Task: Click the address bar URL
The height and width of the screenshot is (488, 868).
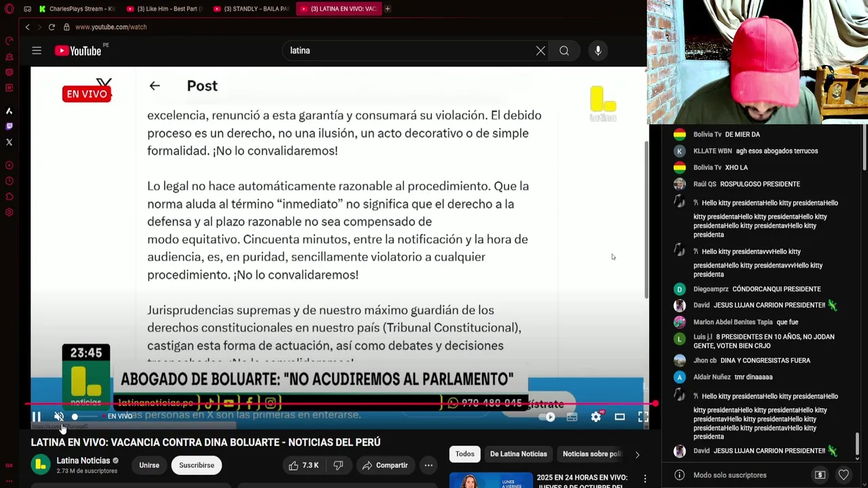Action: coord(111,27)
